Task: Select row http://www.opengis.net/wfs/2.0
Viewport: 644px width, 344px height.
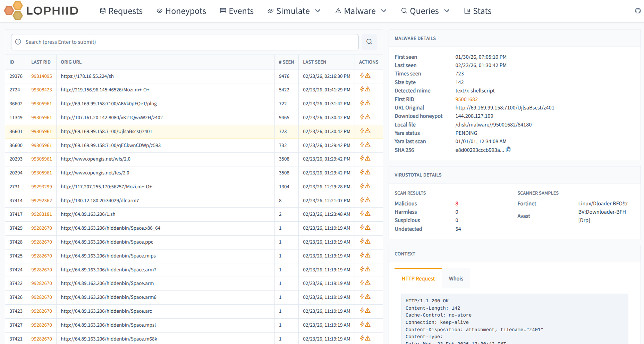Action: coord(194,159)
